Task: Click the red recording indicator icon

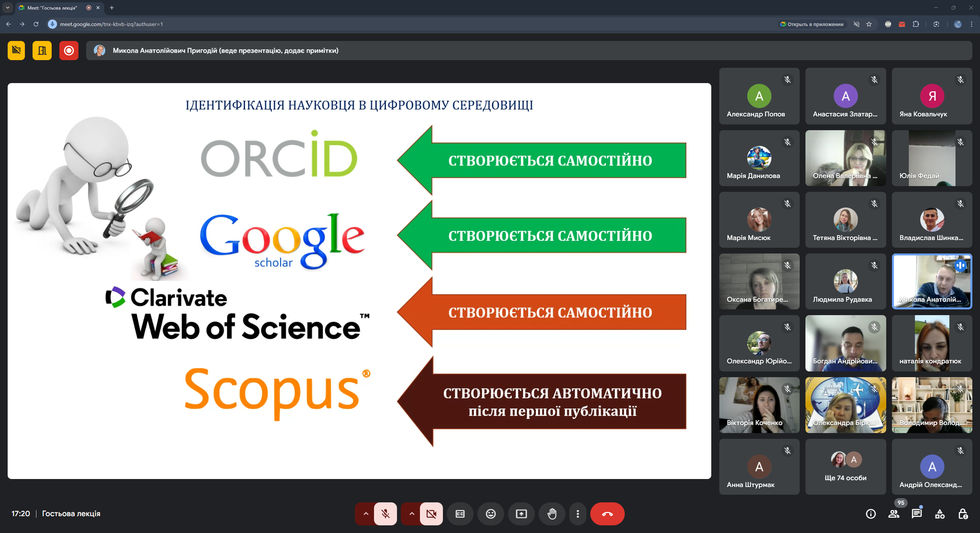Action: tap(69, 51)
